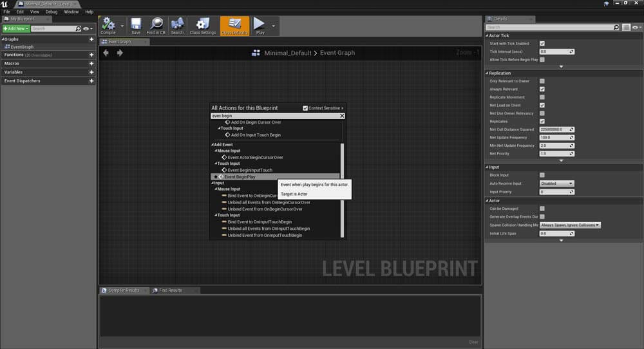Toggle Net Load on Client checkbox

pos(542,105)
